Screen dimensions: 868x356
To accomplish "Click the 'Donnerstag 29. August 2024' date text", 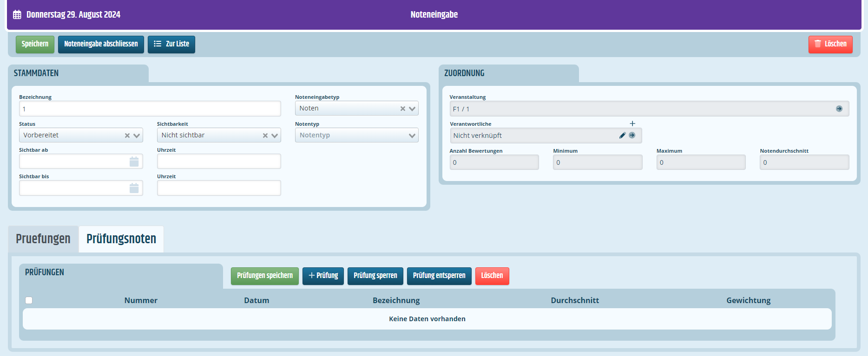I will 73,15.
